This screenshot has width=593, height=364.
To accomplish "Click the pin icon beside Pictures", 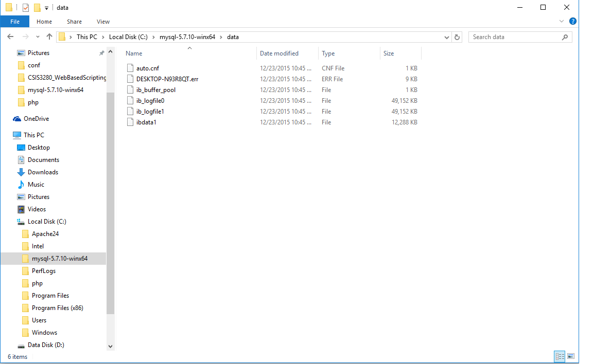I will pos(101,53).
